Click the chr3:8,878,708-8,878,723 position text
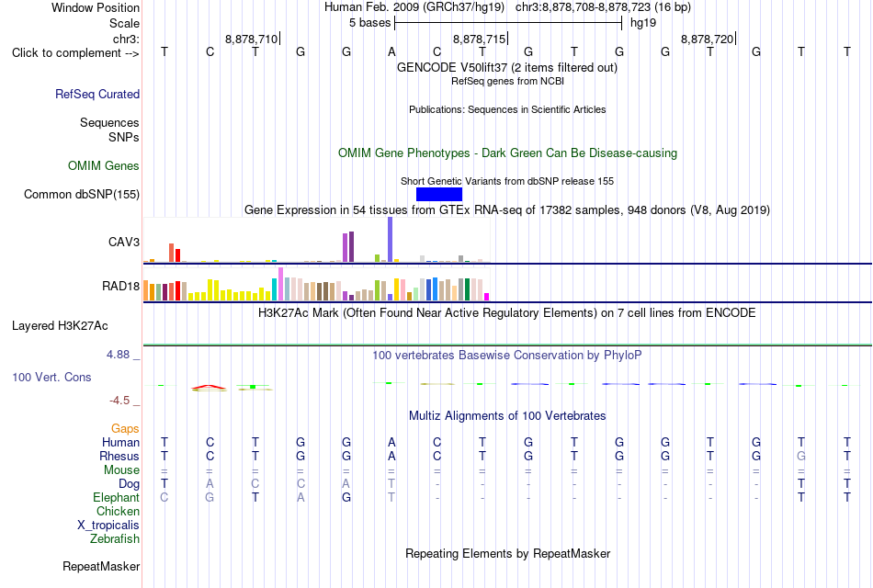Image resolution: width=873 pixels, height=588 pixels. (603, 7)
